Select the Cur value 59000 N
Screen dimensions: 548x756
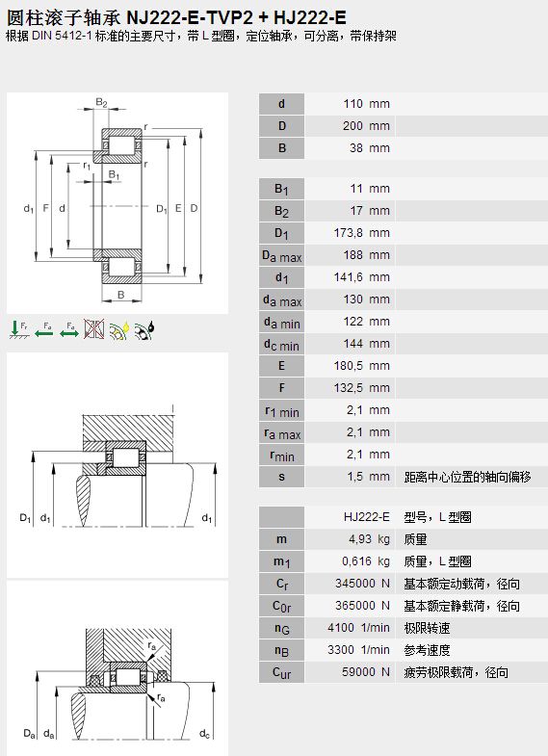pyautogui.click(x=366, y=672)
